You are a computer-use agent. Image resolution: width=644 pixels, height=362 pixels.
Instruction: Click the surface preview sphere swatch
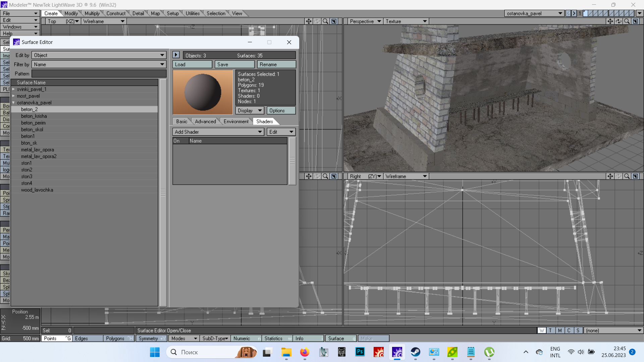click(x=203, y=92)
